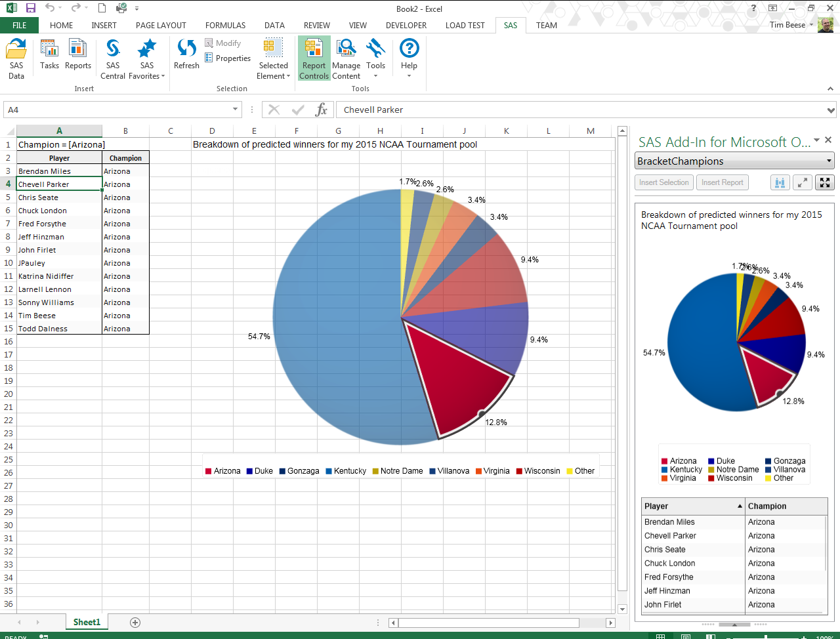Select row 16 header
The width and height of the screenshot is (840, 639).
9,341
